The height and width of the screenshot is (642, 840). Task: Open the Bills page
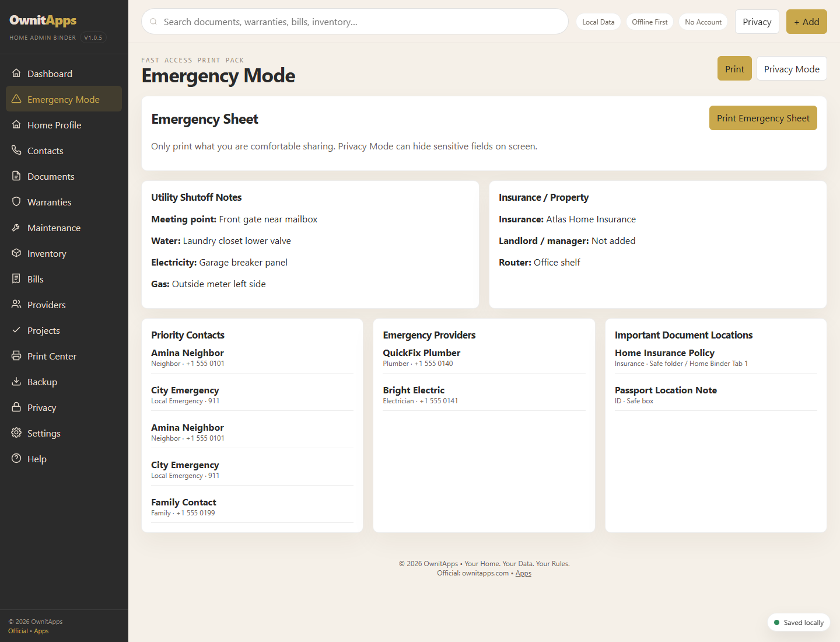(x=64, y=279)
